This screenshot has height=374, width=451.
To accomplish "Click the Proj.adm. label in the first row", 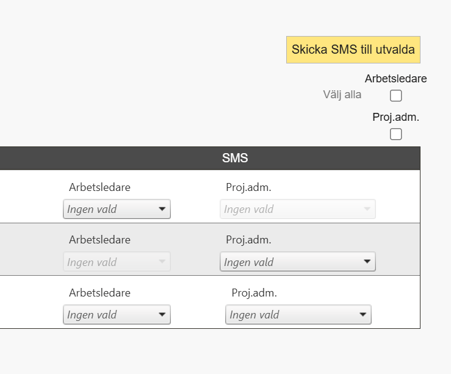I will tap(249, 187).
